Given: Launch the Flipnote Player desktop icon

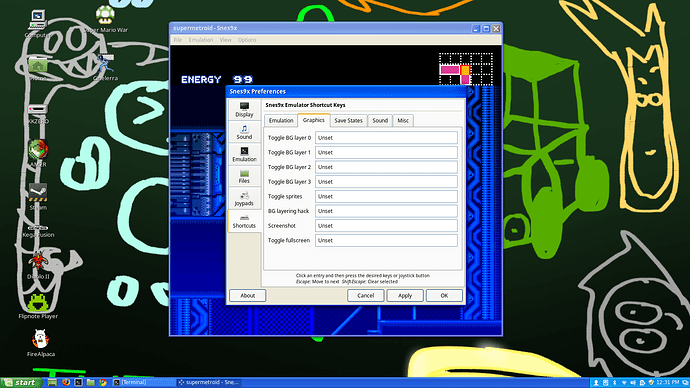Looking at the screenshot, I should [x=38, y=306].
